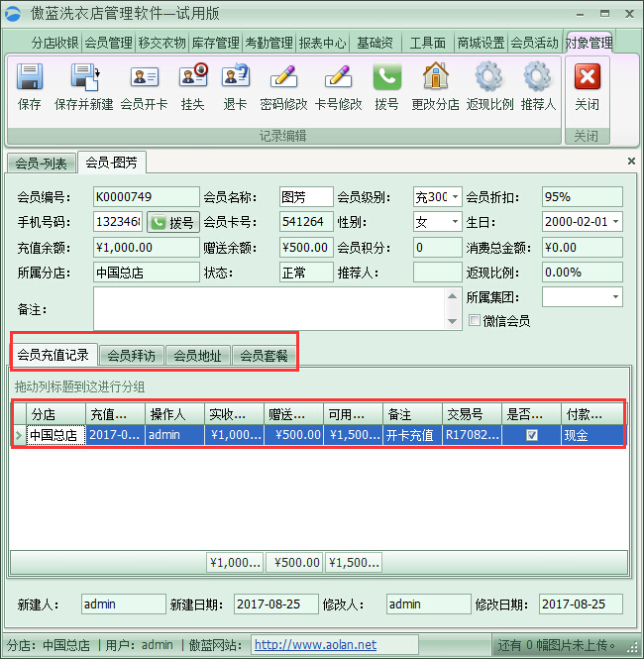Switch to the 会员-列表 tab
This screenshot has width=644, height=659.
click(41, 163)
